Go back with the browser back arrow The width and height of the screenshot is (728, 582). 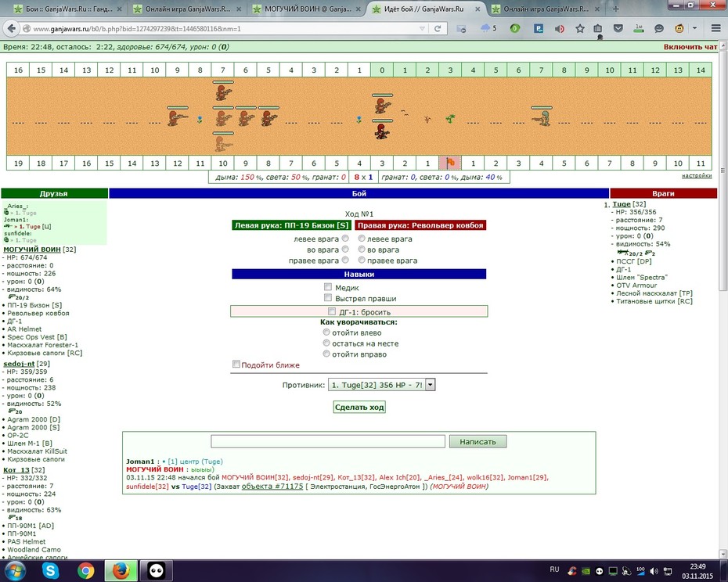pos(11,28)
